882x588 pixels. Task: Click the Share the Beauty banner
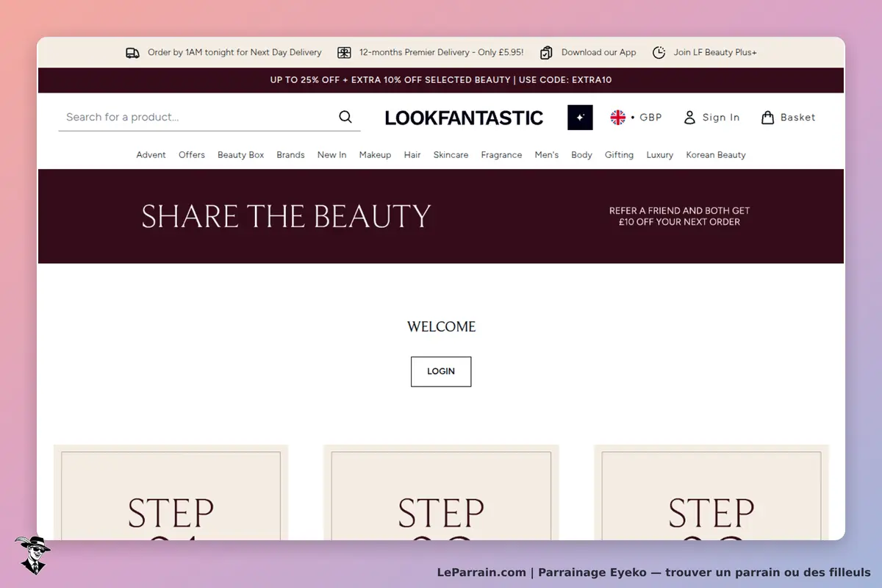click(441, 216)
